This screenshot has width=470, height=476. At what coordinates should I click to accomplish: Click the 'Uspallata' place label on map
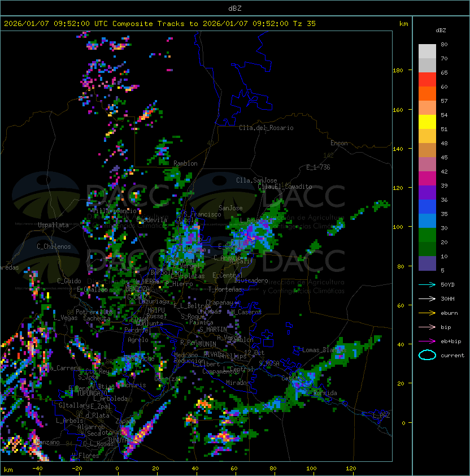tap(53, 225)
